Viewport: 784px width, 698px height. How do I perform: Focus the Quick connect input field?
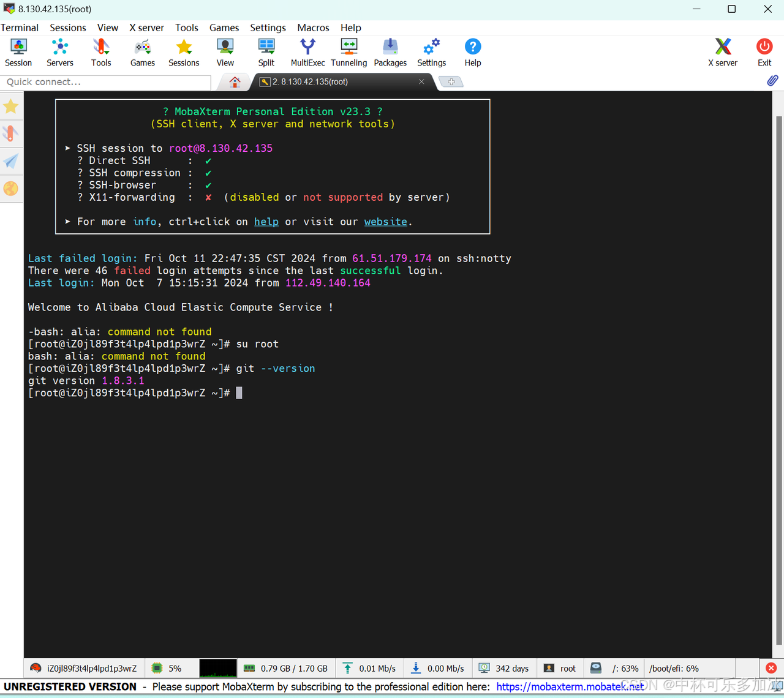point(107,82)
